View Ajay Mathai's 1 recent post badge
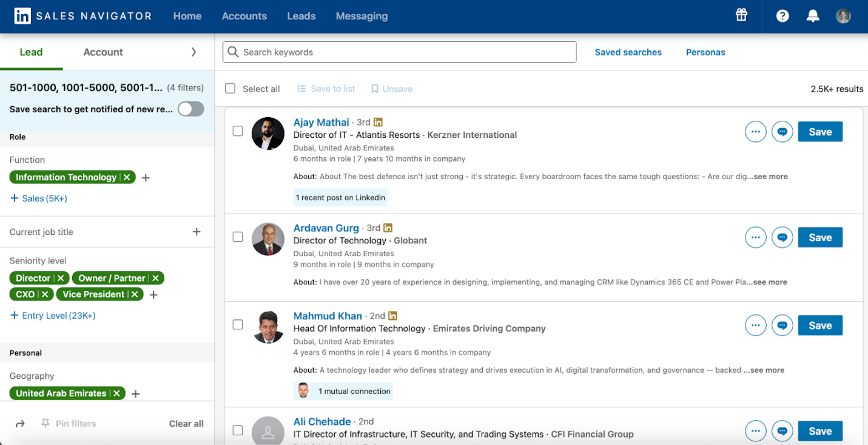The width and height of the screenshot is (868, 445). click(x=340, y=197)
